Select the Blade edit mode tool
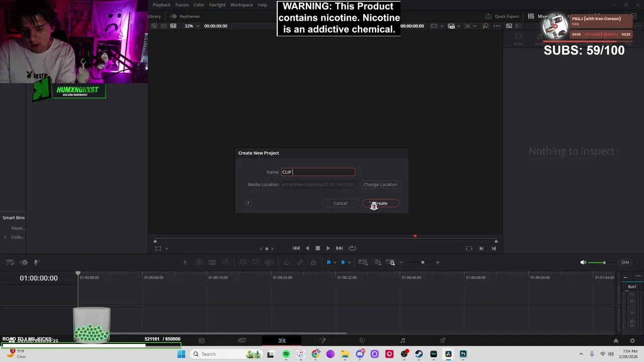This screenshot has width=644, height=362. coord(212,262)
